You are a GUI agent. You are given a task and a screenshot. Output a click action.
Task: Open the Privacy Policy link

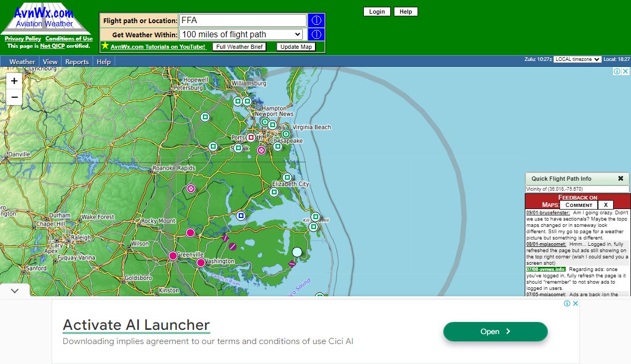(23, 38)
